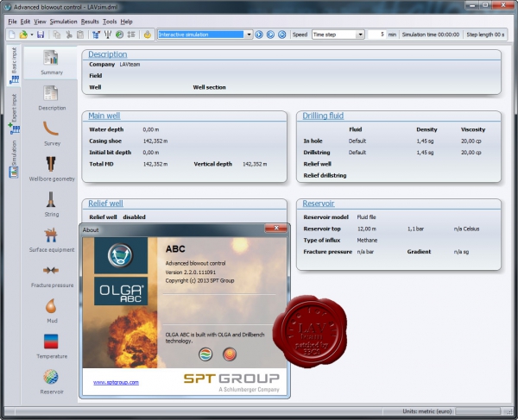Visit www.sptgroup.com link in About dialog
This screenshot has width=518, height=420.
click(x=116, y=382)
